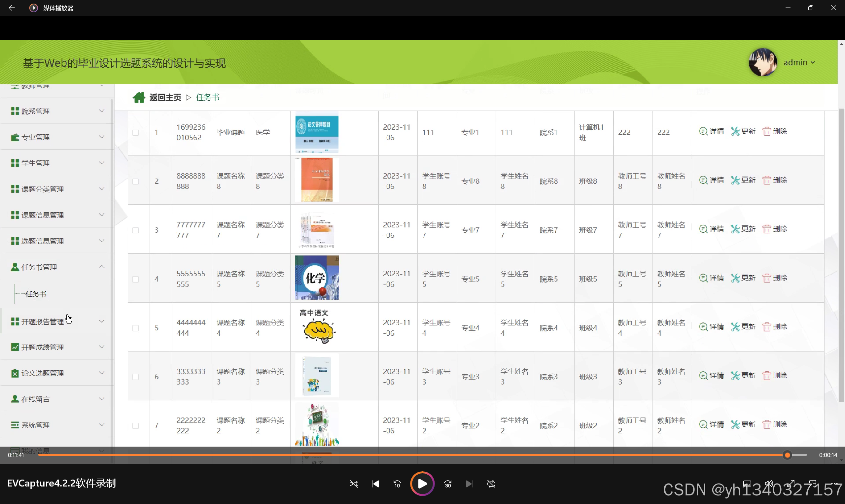845x504 pixels.
Task: Click the play button in media player
Action: tap(422, 484)
